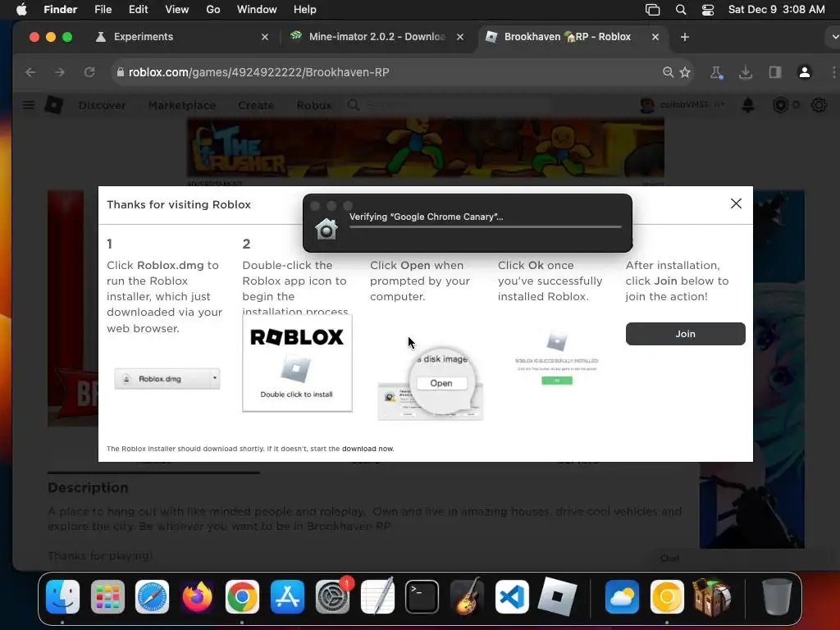Screen dimensions: 840x630
Task: Click the Open button illustration
Action: [441, 383]
